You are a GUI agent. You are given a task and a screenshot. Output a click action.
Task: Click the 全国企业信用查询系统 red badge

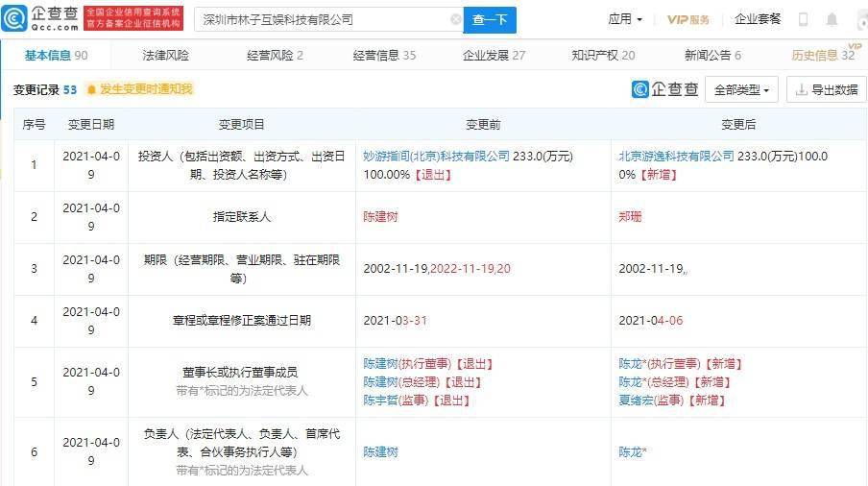[x=133, y=18]
